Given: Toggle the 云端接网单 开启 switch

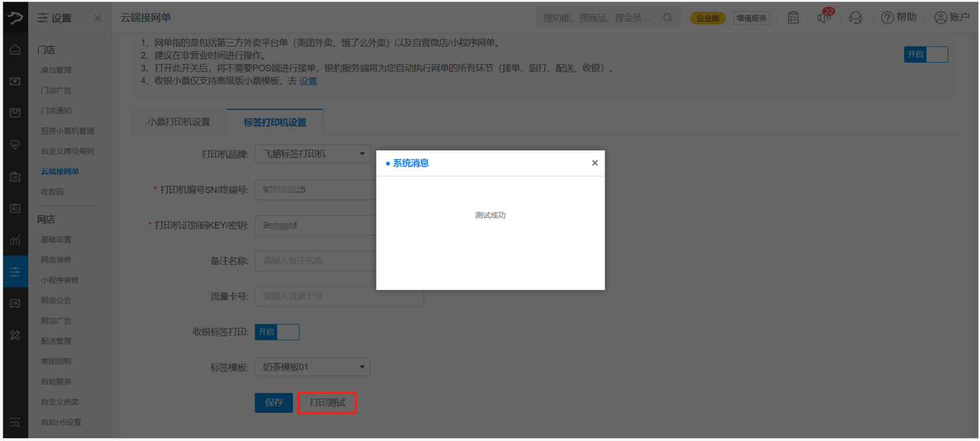Looking at the screenshot, I should 925,54.
